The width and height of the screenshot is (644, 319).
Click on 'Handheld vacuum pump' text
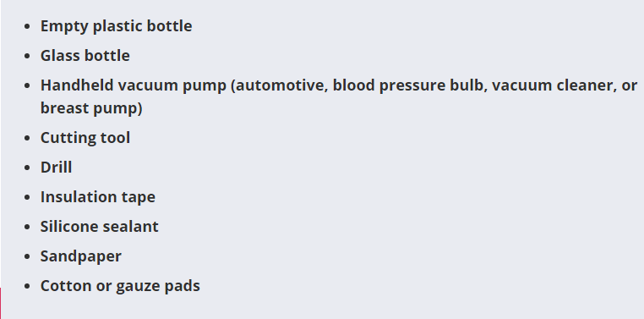tap(133, 85)
